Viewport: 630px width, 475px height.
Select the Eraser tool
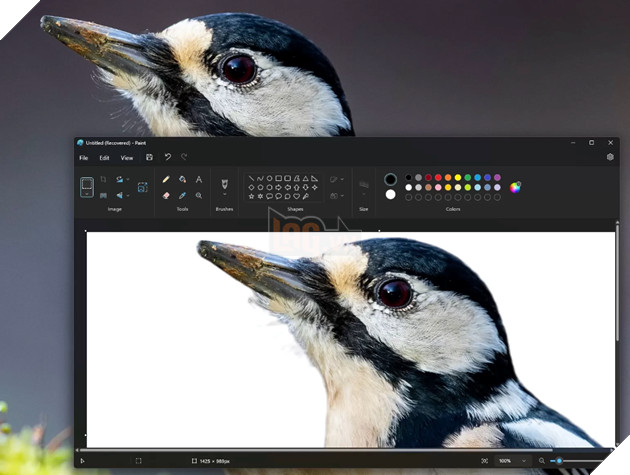click(166, 195)
